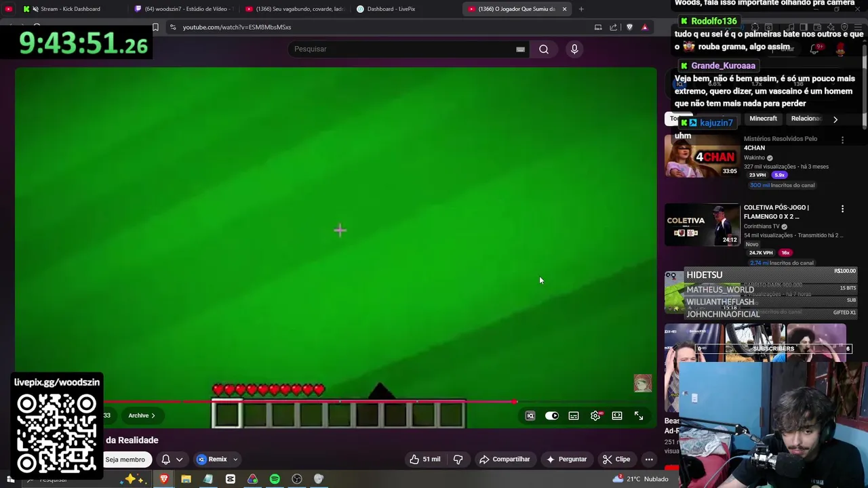Open Spotify from taskbar
868x488 pixels.
275,479
